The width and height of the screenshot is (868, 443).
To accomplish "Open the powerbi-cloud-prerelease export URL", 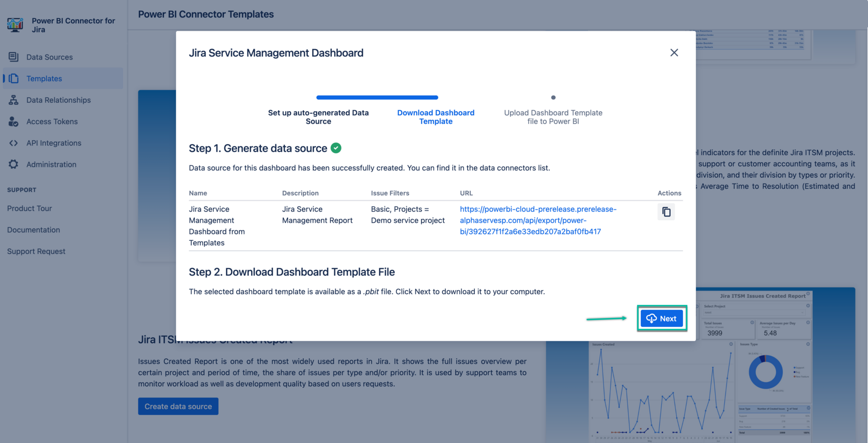I will pyautogui.click(x=538, y=220).
